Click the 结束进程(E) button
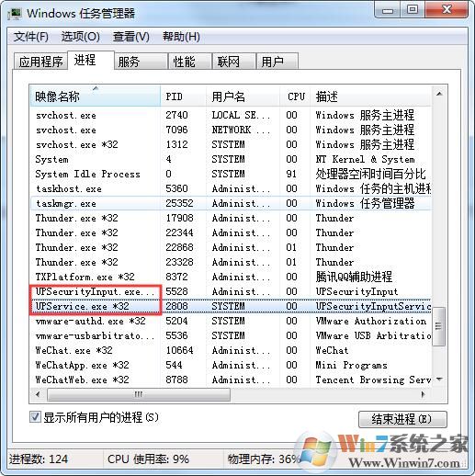Image resolution: width=475 pixels, height=476 pixels. [402, 419]
